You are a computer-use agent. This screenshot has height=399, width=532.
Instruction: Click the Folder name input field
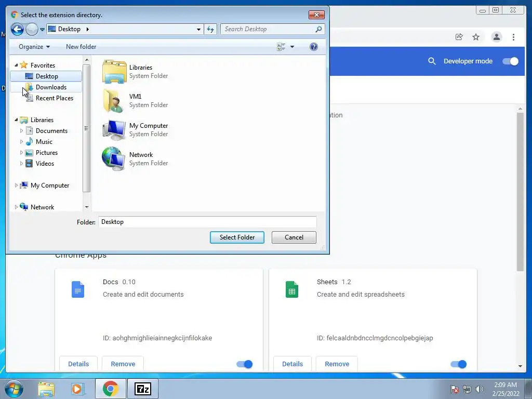pos(207,222)
